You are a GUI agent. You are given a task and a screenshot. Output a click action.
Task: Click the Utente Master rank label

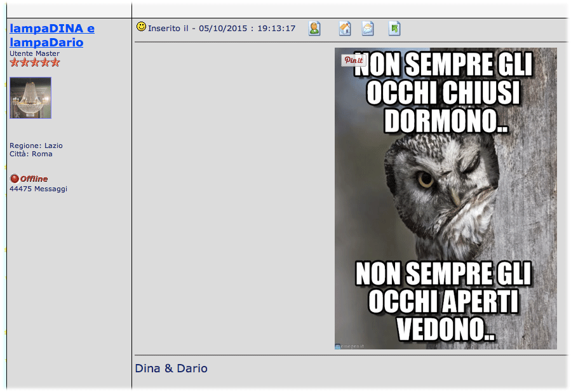tap(34, 54)
